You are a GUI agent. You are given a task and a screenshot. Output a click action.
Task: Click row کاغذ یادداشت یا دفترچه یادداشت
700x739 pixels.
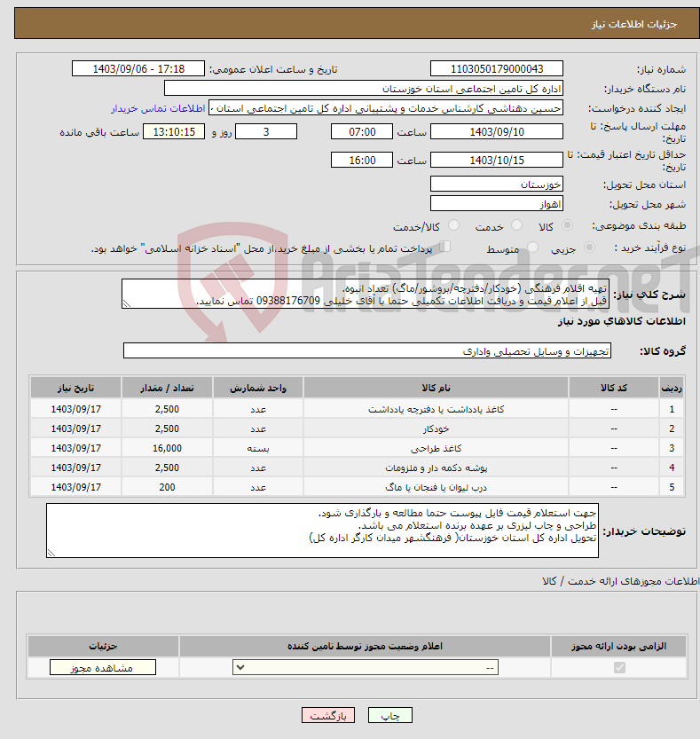coord(357,409)
